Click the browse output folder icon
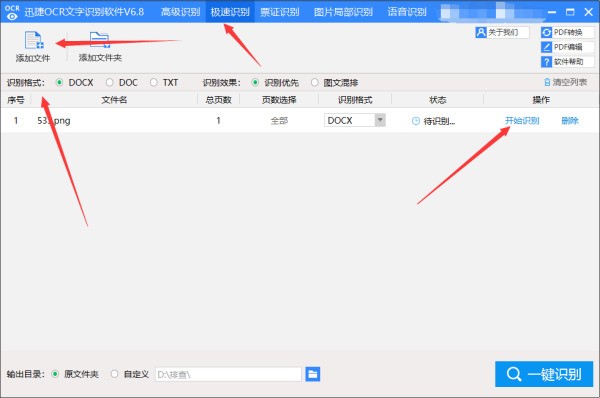 313,374
